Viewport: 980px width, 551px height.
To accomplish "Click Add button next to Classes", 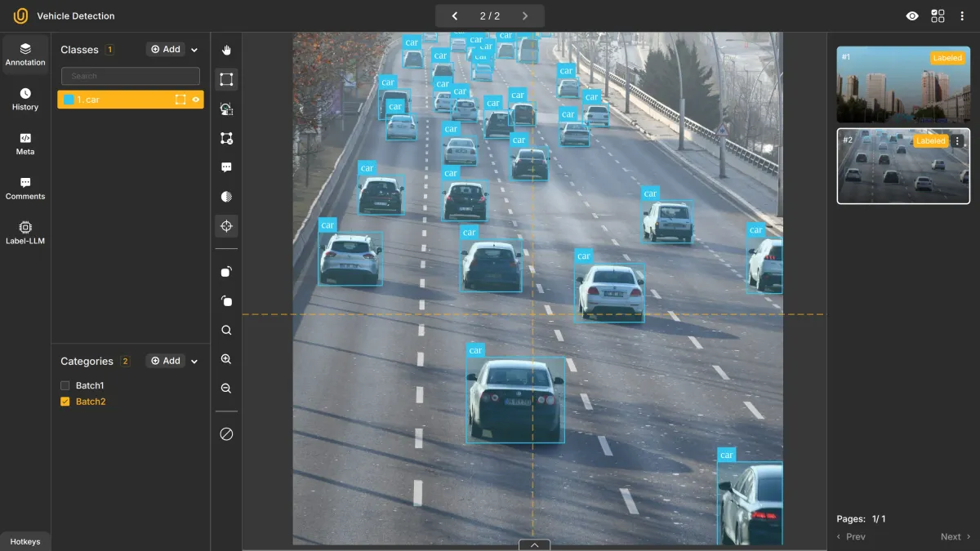I will [x=166, y=50].
